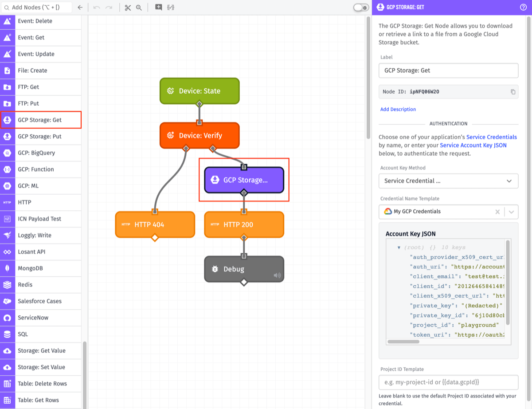The image size is (532, 409).
Task: Select the HTTP 404 canvas node
Action: (x=155, y=224)
